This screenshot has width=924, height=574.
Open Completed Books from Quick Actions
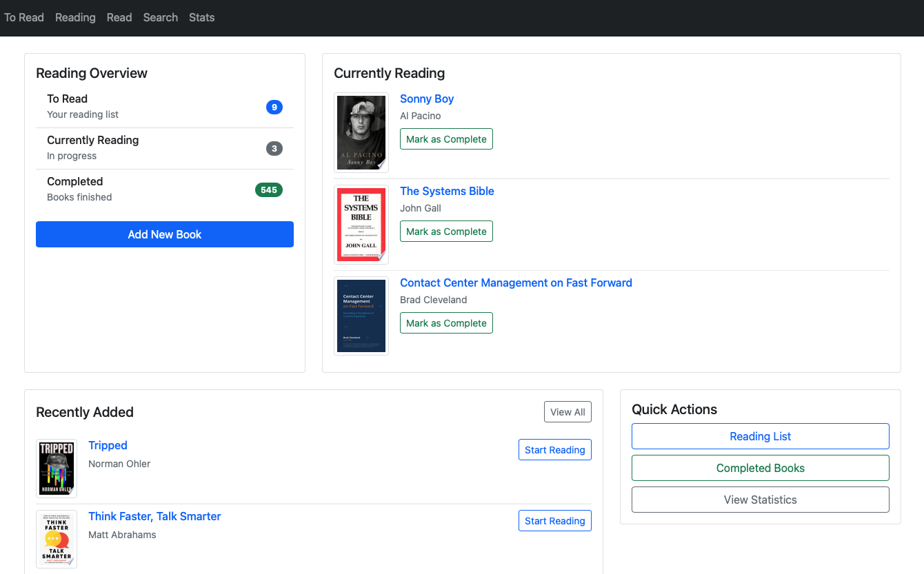(760, 468)
